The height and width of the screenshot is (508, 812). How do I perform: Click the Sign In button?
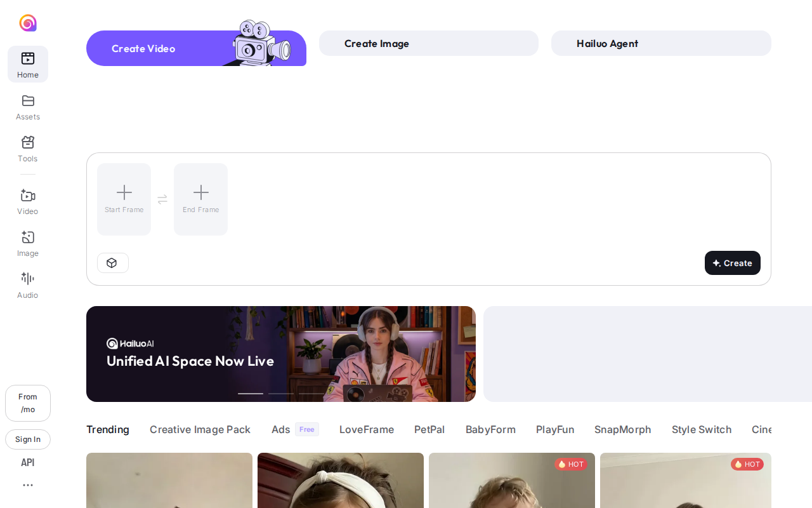[x=28, y=439]
